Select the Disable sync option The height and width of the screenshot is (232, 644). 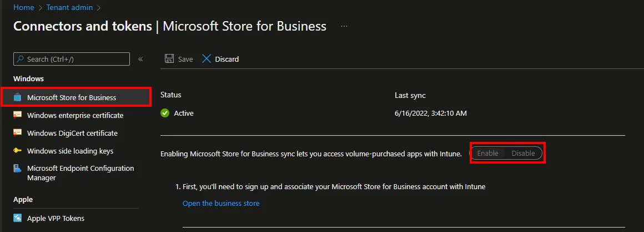coord(523,154)
